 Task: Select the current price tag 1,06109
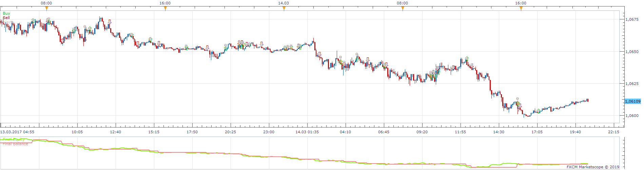(632, 101)
